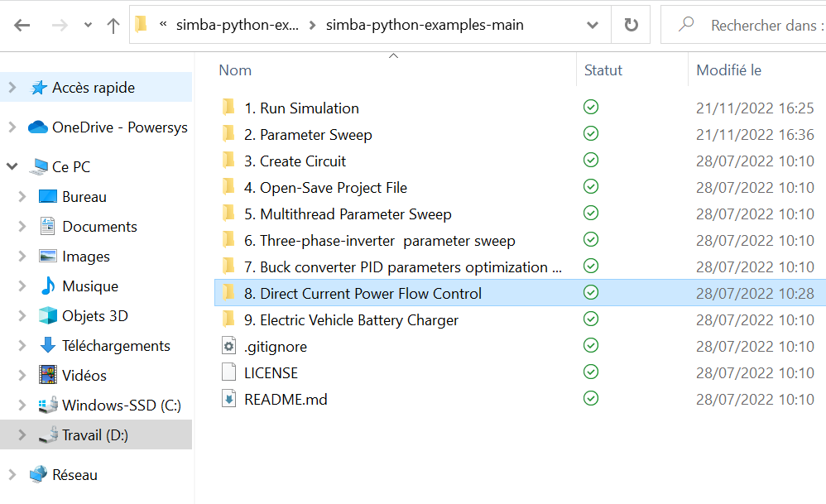Sort files by Nom column
The height and width of the screenshot is (504, 826).
(x=235, y=70)
